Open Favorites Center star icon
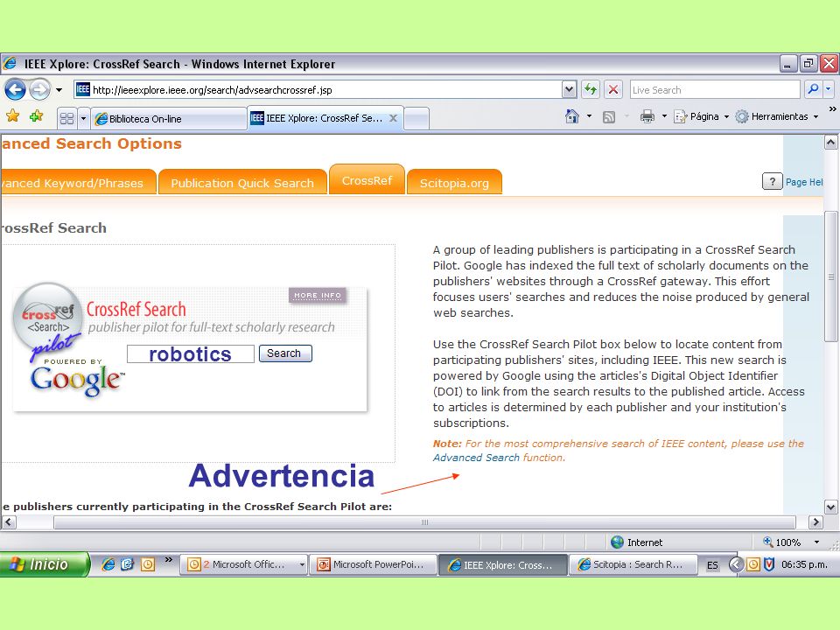Image resolution: width=840 pixels, height=630 pixels. point(13,116)
